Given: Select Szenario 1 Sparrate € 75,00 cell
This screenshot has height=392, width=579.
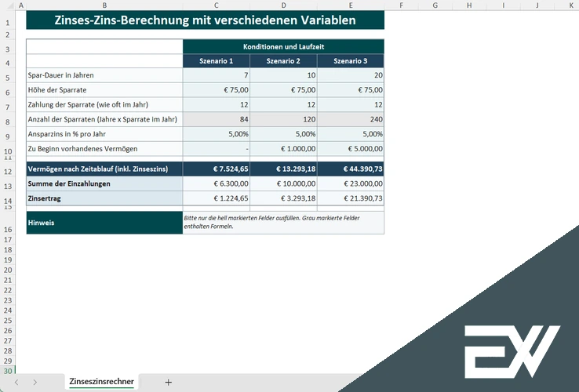Looking at the screenshot, I should 217,90.
